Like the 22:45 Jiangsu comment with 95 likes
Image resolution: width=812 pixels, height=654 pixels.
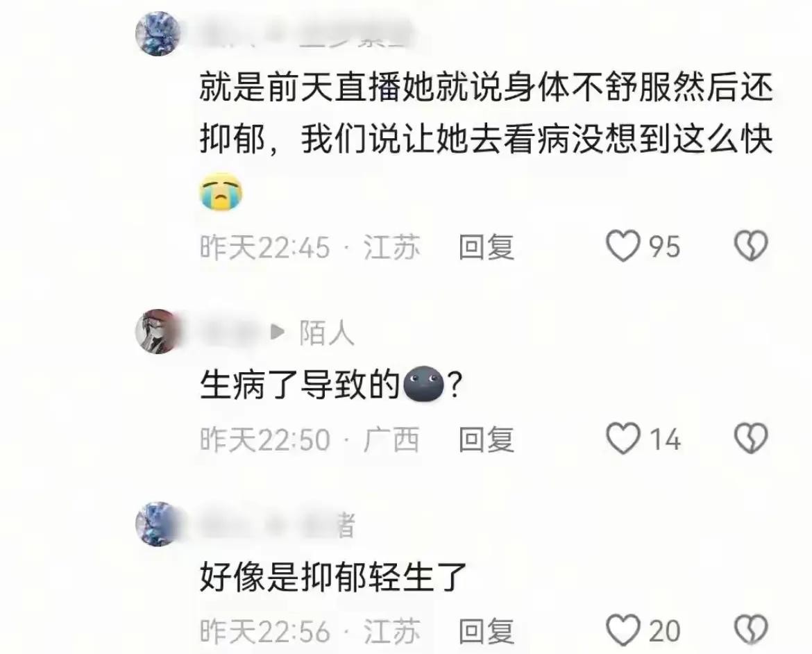623,246
